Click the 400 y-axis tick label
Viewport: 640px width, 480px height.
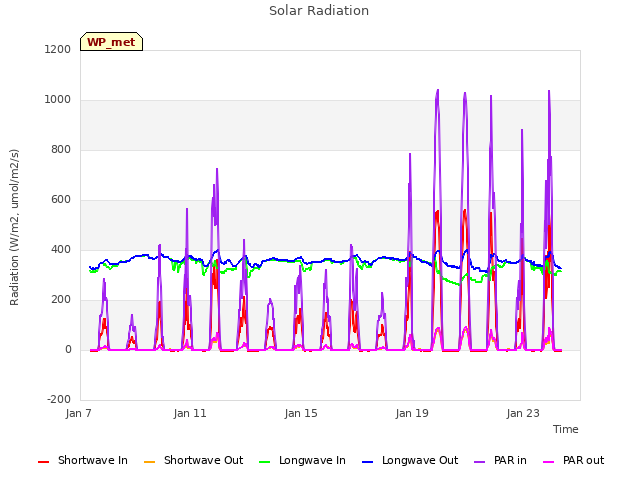point(61,249)
